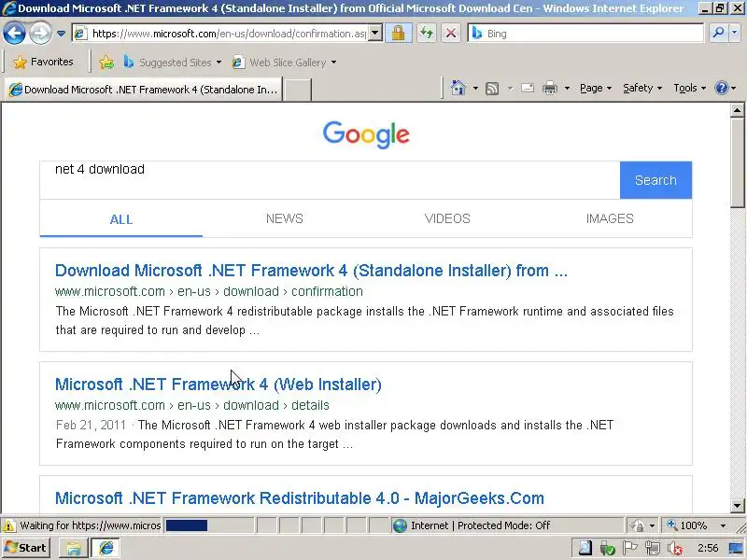Click Safely Remove Hardware tray icon
This screenshot has height=560, width=747.
pos(608,549)
